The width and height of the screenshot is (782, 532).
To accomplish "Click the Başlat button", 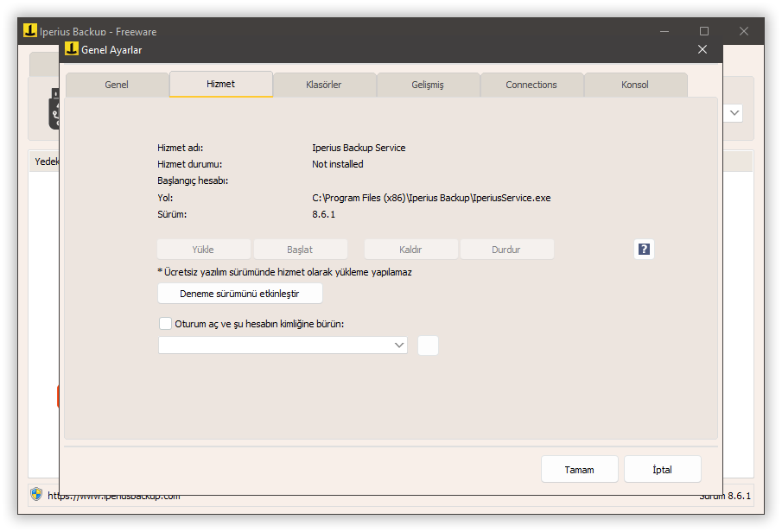I will [x=300, y=250].
